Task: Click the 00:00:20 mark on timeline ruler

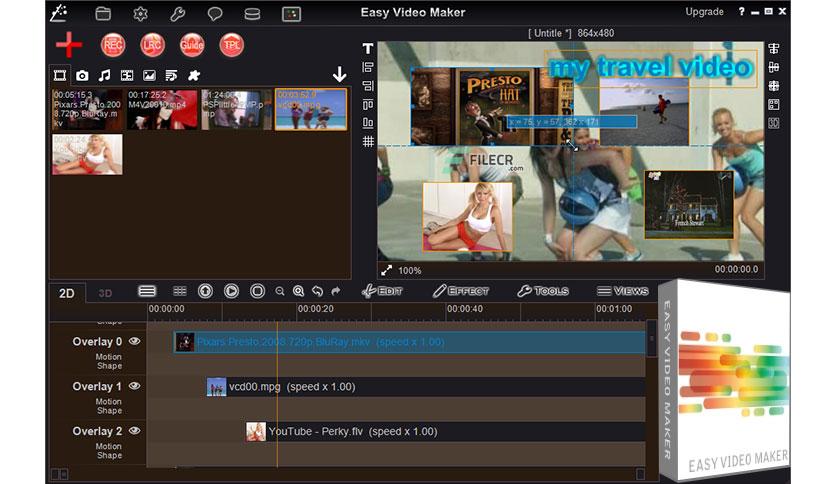Action: point(316,309)
